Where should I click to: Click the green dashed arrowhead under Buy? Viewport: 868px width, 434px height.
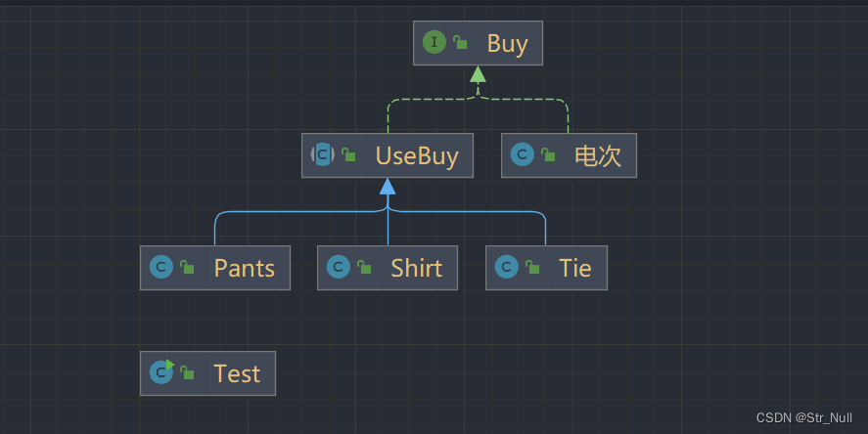478,74
